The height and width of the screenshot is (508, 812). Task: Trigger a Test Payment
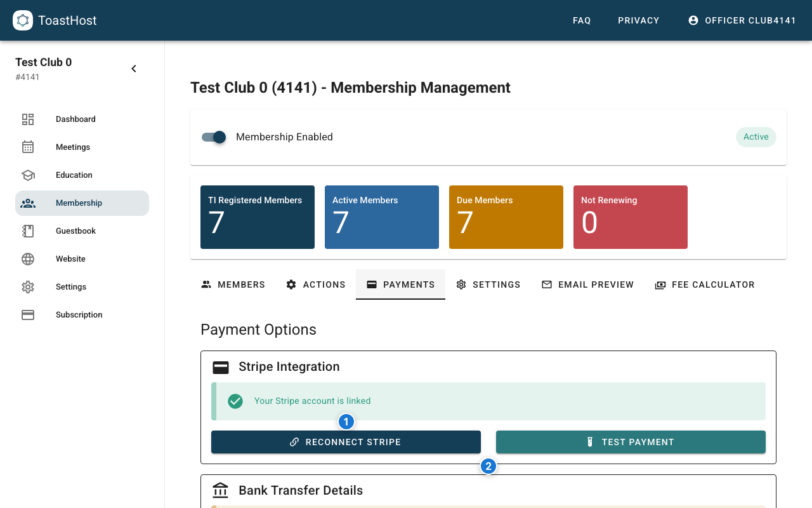click(x=631, y=442)
